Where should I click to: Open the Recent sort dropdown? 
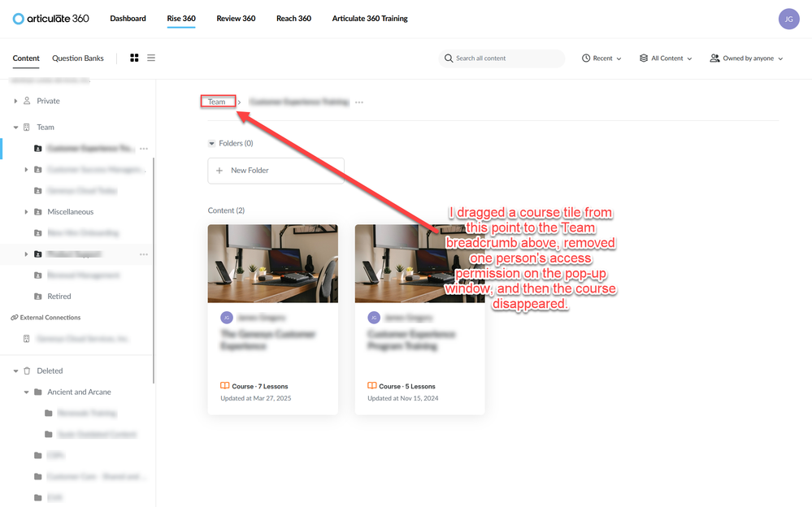[601, 58]
